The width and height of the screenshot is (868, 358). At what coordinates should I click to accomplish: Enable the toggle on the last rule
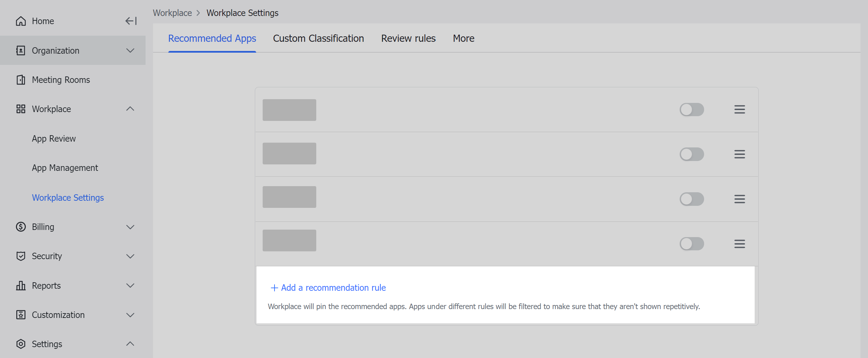point(692,244)
